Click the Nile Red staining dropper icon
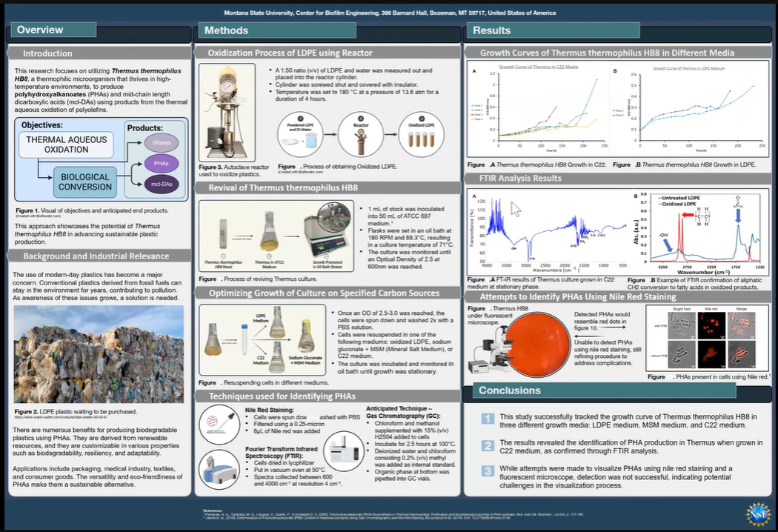 [220, 425]
